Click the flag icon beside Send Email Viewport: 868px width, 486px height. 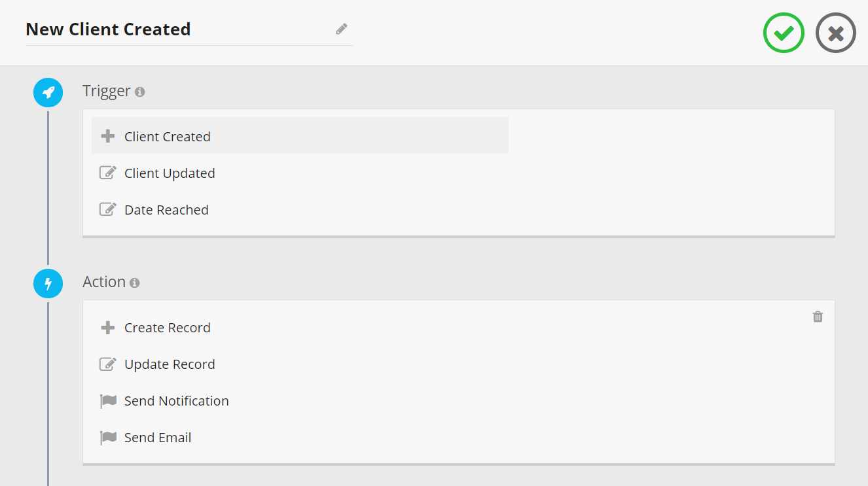(x=108, y=438)
